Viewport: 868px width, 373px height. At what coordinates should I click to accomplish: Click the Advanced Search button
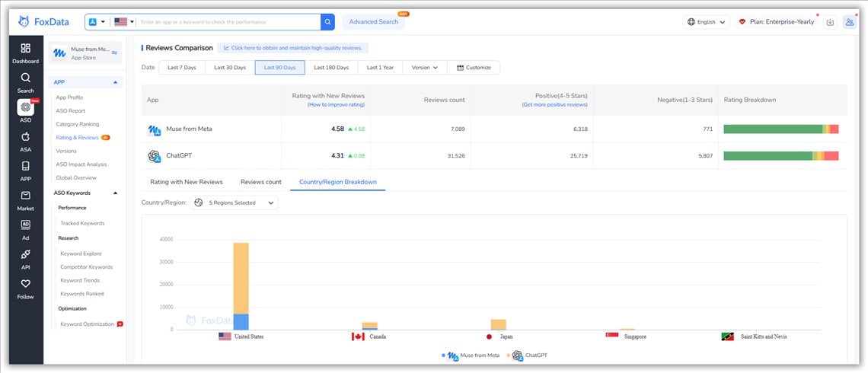[x=374, y=22]
